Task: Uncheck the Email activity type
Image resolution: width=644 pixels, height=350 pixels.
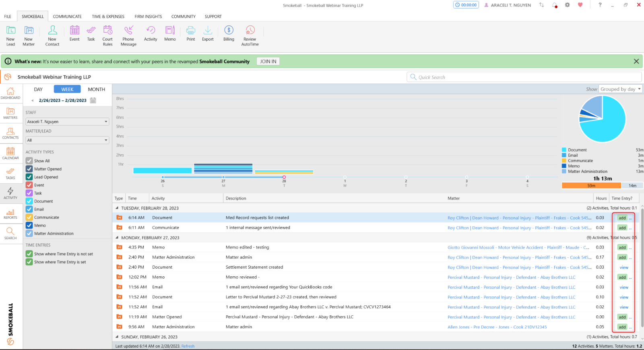Action: (29, 209)
